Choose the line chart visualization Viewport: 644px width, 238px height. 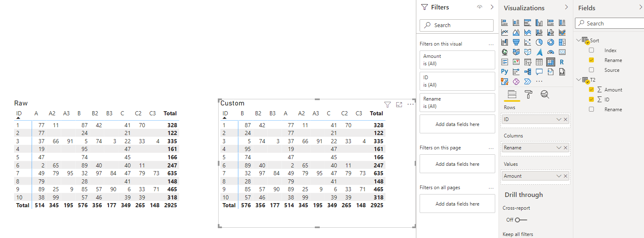pos(505,32)
